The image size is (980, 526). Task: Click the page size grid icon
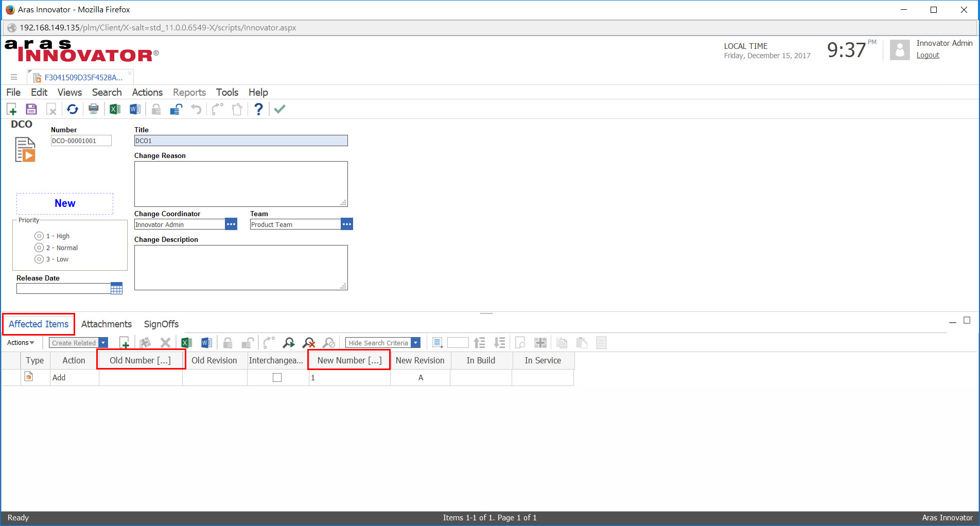tap(437, 343)
